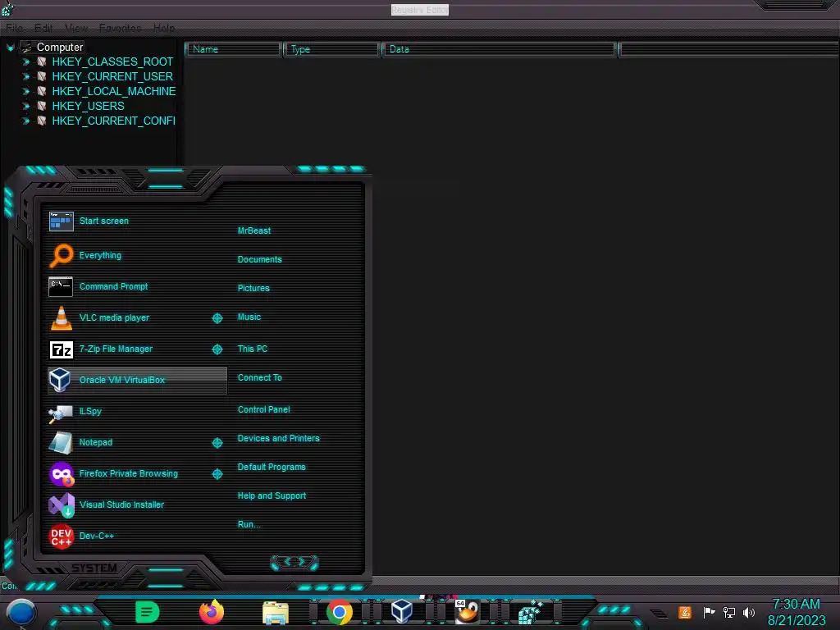840x630 pixels.
Task: Launch Oracle VM VirtualBox from Start menu
Action: (x=137, y=381)
